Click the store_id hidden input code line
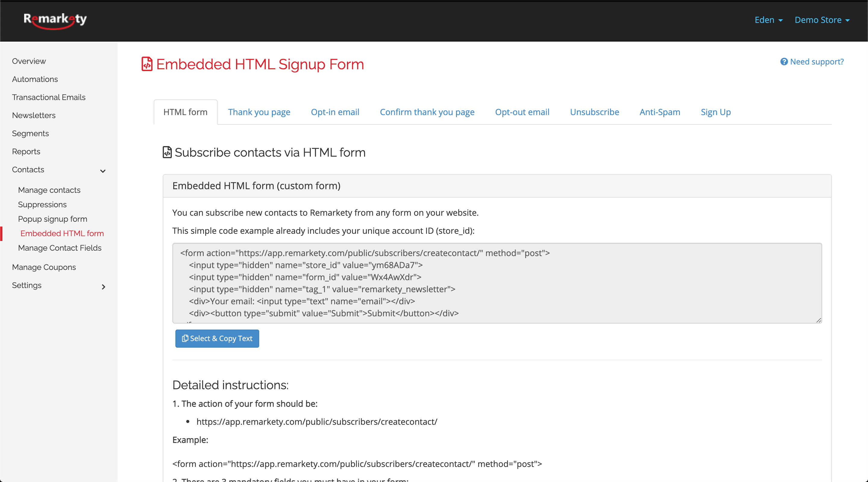This screenshot has height=482, width=868. [x=306, y=265]
